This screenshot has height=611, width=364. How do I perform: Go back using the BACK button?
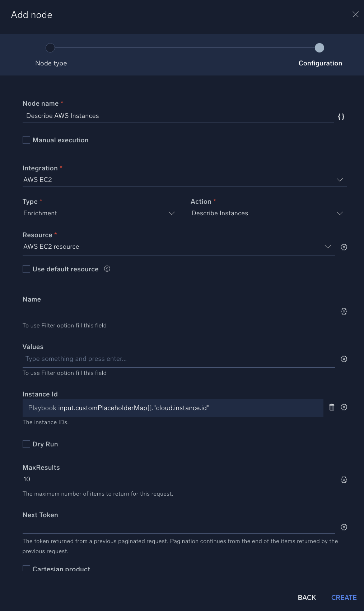coord(307,597)
